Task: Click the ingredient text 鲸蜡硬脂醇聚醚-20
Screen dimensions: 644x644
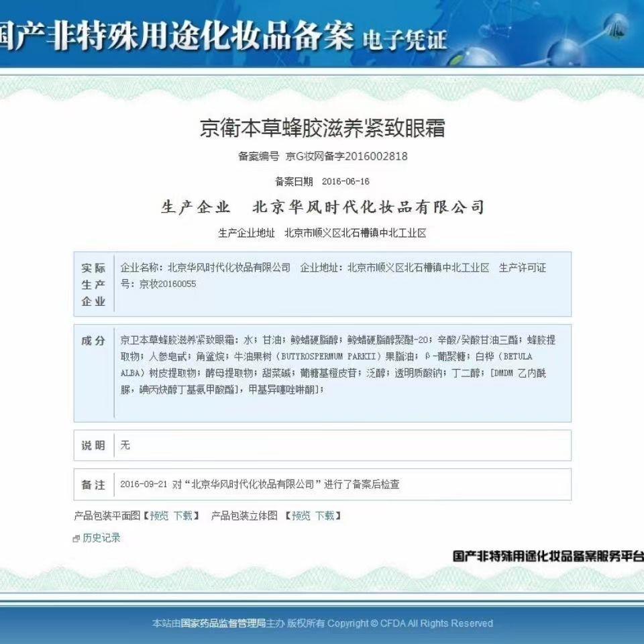Action: pyautogui.click(x=389, y=340)
